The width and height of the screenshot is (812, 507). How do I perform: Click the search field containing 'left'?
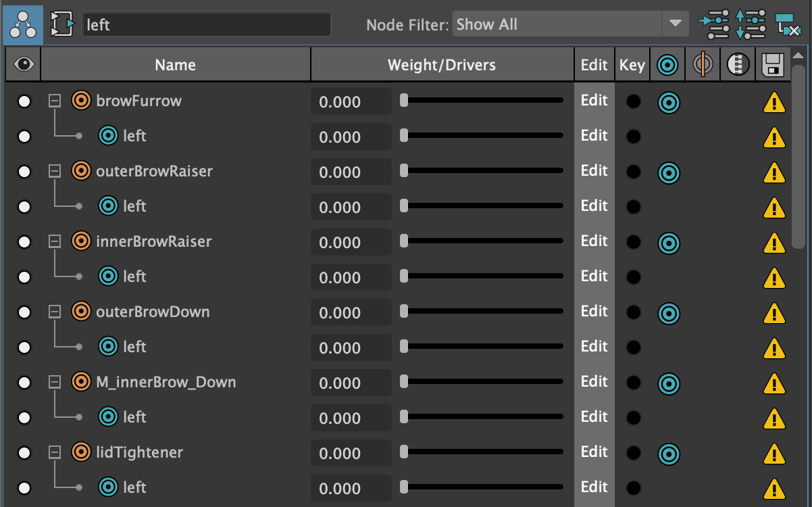tap(207, 24)
